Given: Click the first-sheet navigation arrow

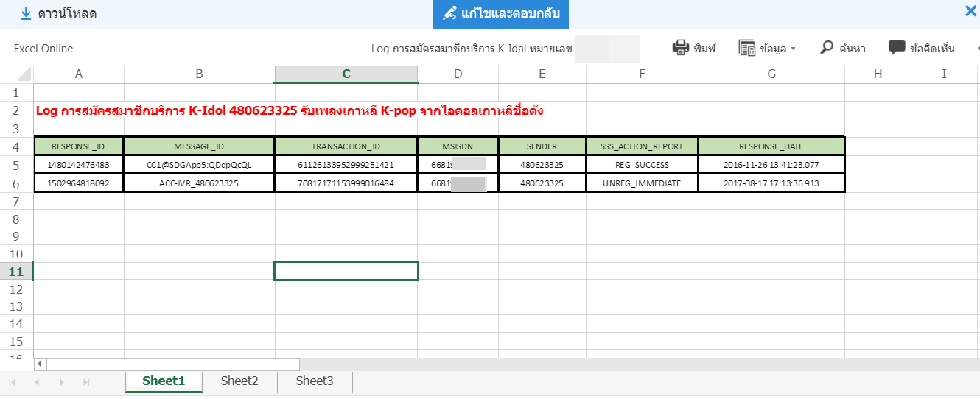Looking at the screenshot, I should (x=13, y=382).
